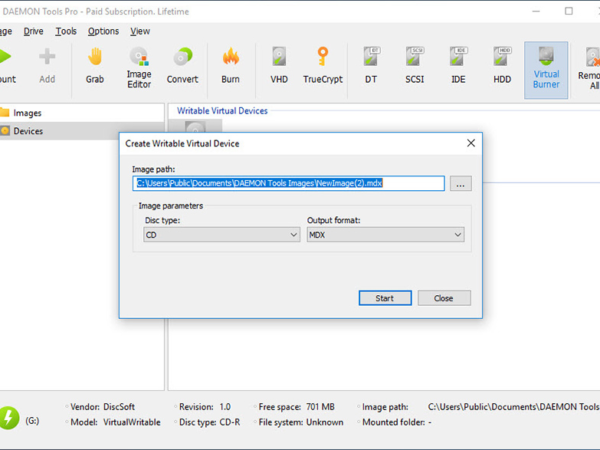The width and height of the screenshot is (600, 450).
Task: Click the File system Unknown status text
Action: click(301, 422)
